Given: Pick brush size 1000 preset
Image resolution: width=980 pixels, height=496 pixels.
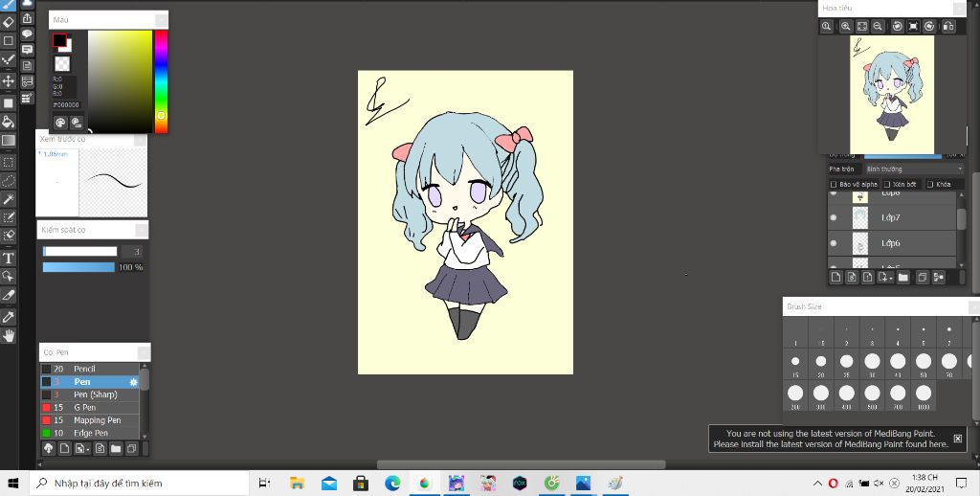Looking at the screenshot, I should click(924, 395).
